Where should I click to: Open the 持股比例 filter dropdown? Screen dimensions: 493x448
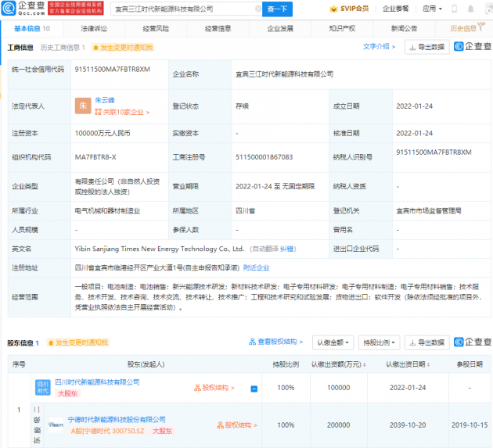tap(380, 342)
